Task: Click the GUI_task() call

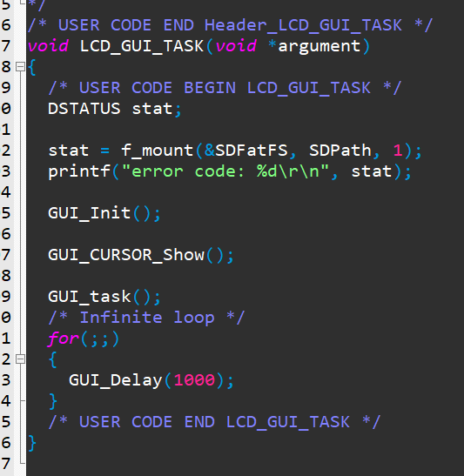Action: tap(104, 297)
